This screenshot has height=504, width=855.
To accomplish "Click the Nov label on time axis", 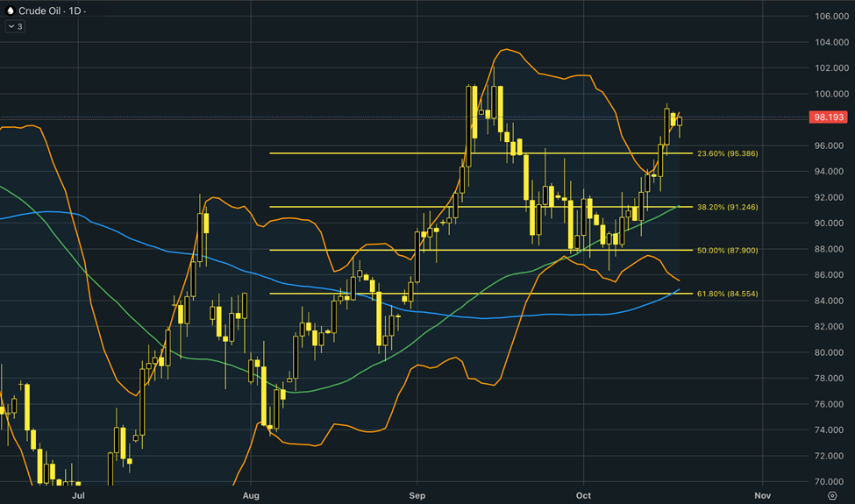I will (x=762, y=495).
